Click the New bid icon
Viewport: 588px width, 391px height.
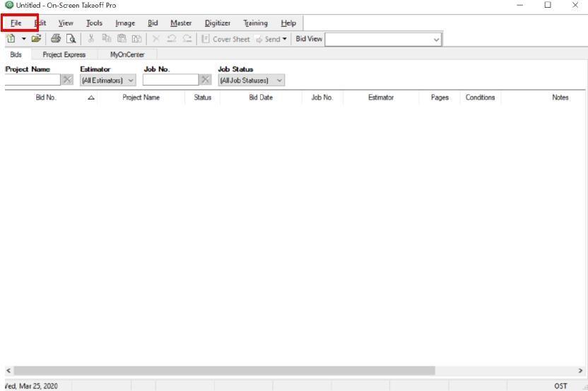tap(11, 39)
